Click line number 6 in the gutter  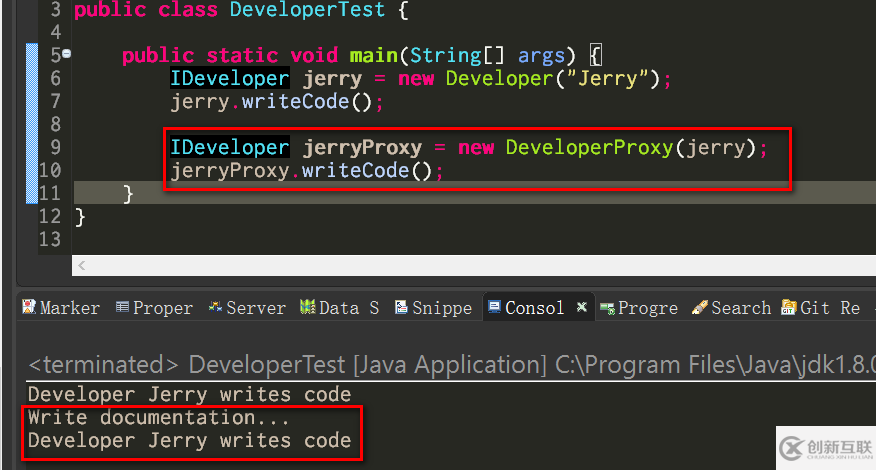(55, 78)
